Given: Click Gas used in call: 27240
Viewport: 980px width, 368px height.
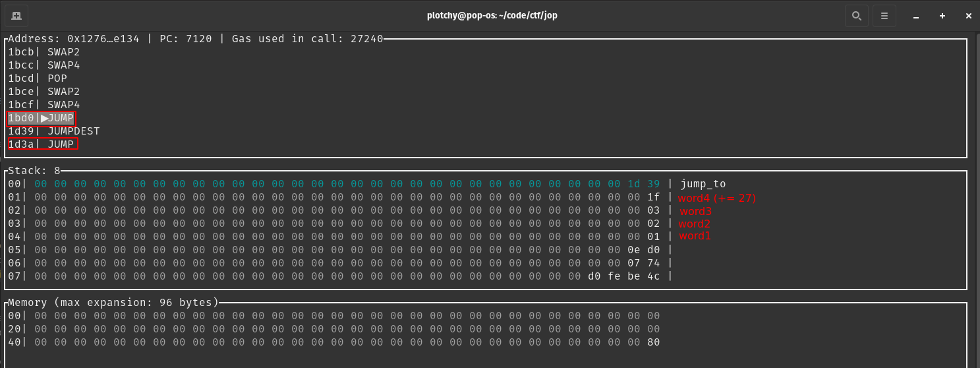Looking at the screenshot, I should tap(307, 39).
